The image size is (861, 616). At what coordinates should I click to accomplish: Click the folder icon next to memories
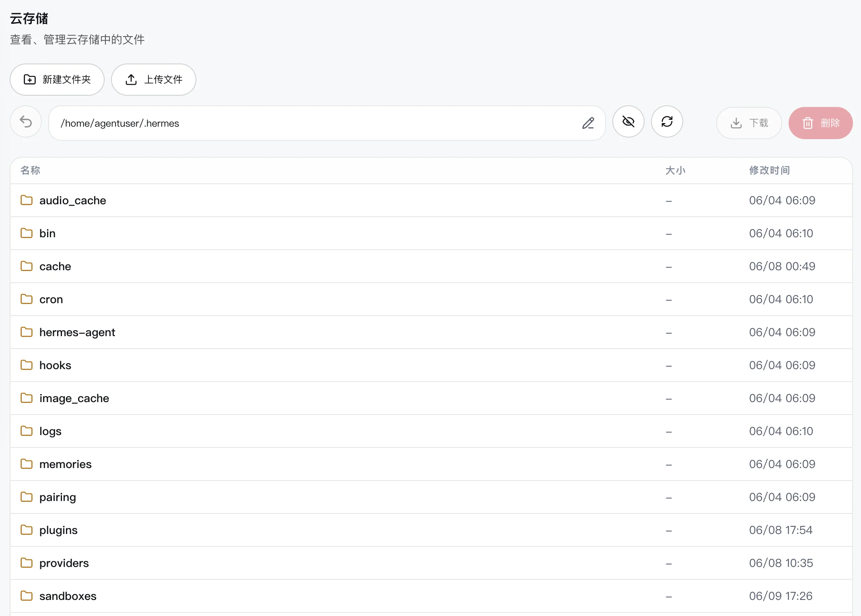[x=27, y=464]
